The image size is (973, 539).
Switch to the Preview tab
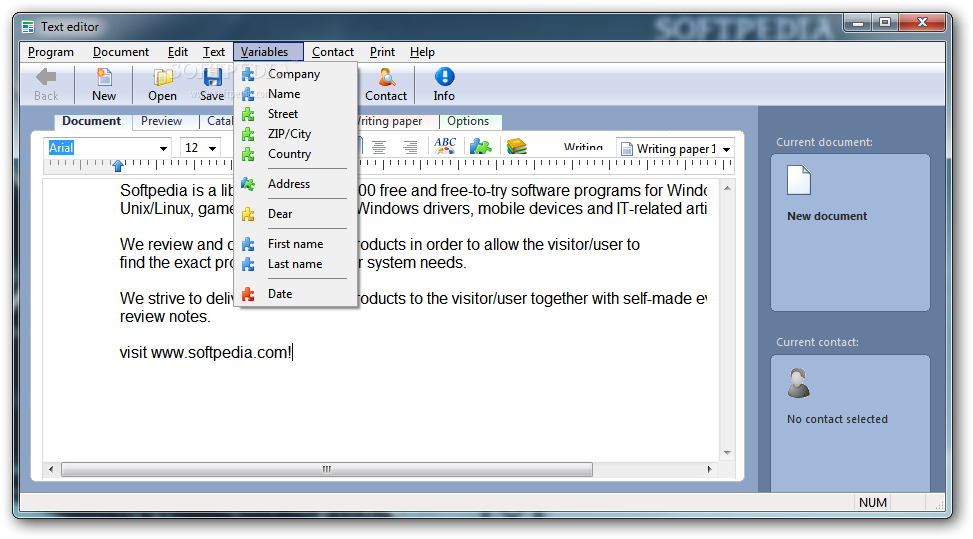[161, 121]
